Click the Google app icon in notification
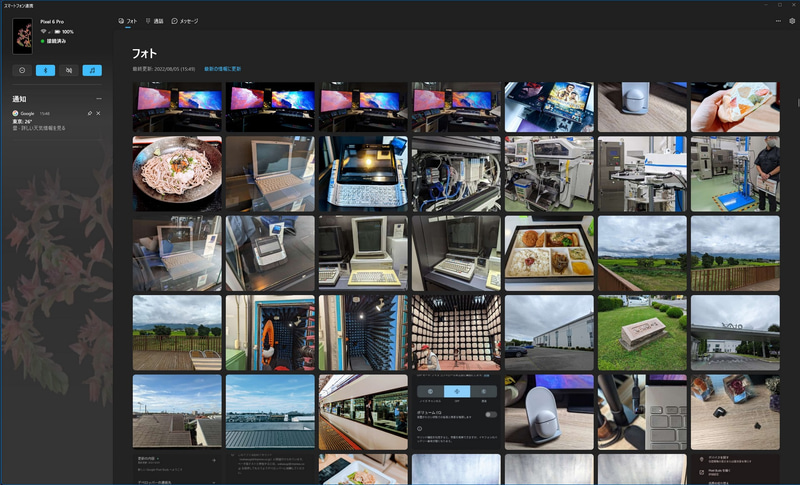The image size is (800, 485). tap(15, 113)
